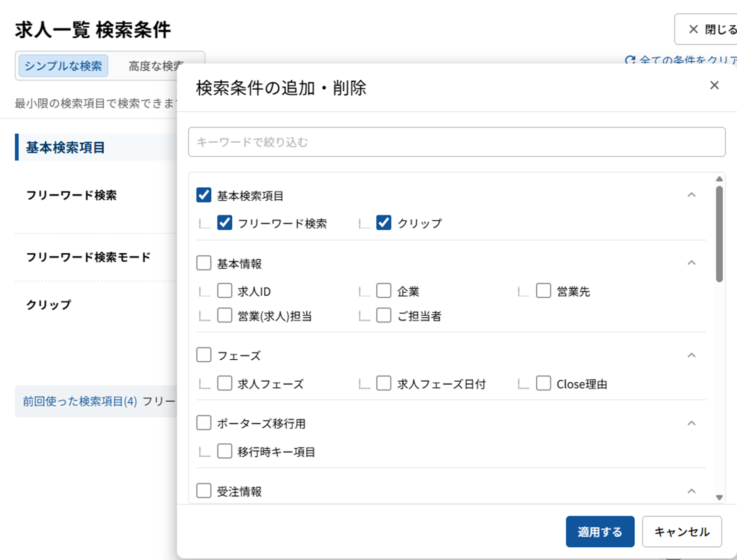
Task: Tick the Close理由 checkbox
Action: point(543,383)
